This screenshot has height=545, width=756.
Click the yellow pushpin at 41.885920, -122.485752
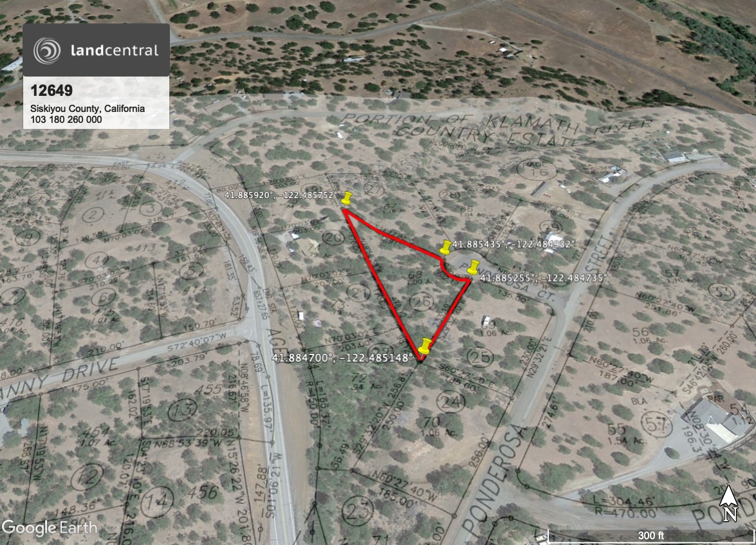click(x=346, y=199)
